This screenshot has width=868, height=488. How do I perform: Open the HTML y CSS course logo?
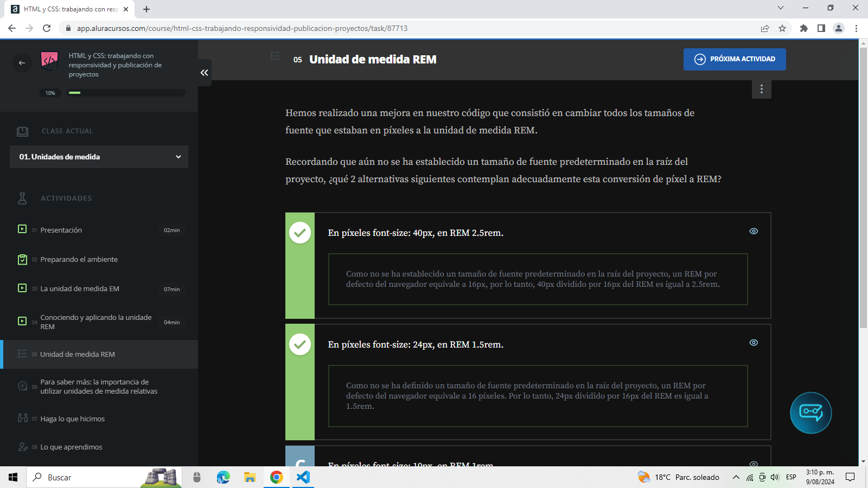(49, 60)
